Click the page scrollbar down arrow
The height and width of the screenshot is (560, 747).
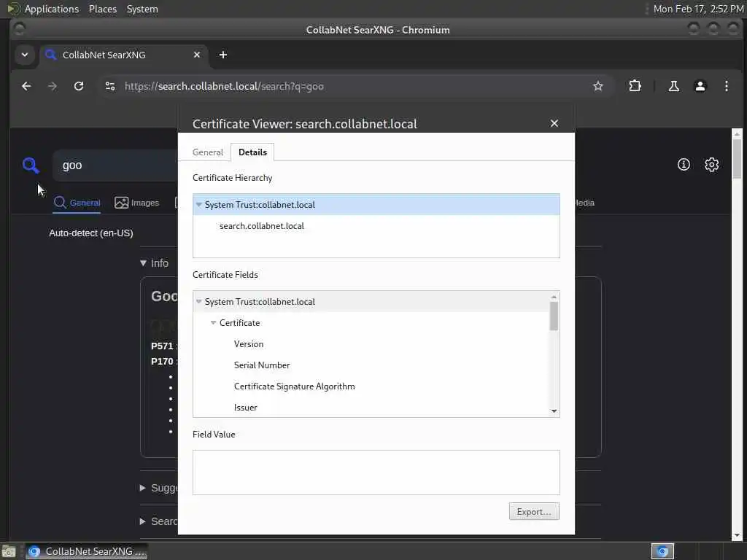tap(737, 536)
